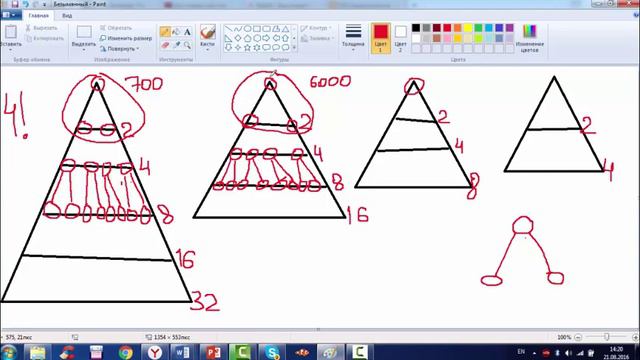Image resolution: width=640 pixels, height=360 pixels.
Task: Activate Цвет 1 foreground color
Action: tap(380, 38)
